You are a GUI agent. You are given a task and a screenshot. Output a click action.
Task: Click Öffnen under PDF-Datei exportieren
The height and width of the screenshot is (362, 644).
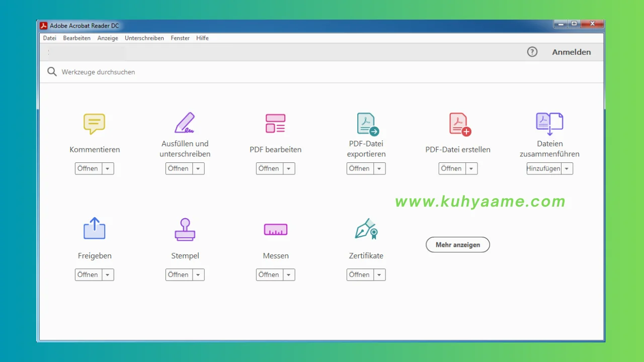pyautogui.click(x=360, y=168)
